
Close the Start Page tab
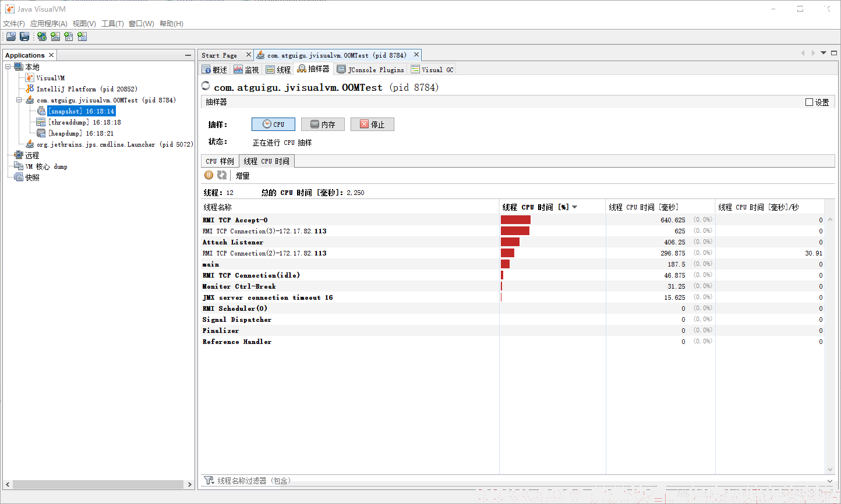[x=249, y=55]
